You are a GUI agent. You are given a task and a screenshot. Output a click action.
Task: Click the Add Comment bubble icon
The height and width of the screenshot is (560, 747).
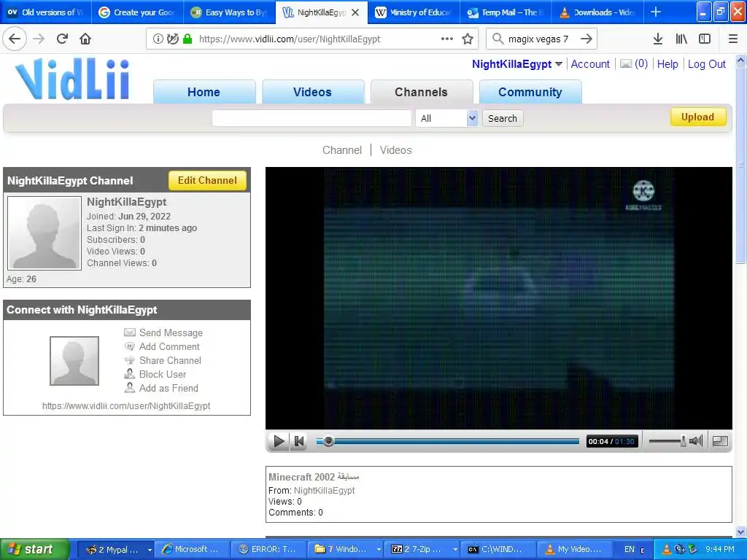point(130,346)
